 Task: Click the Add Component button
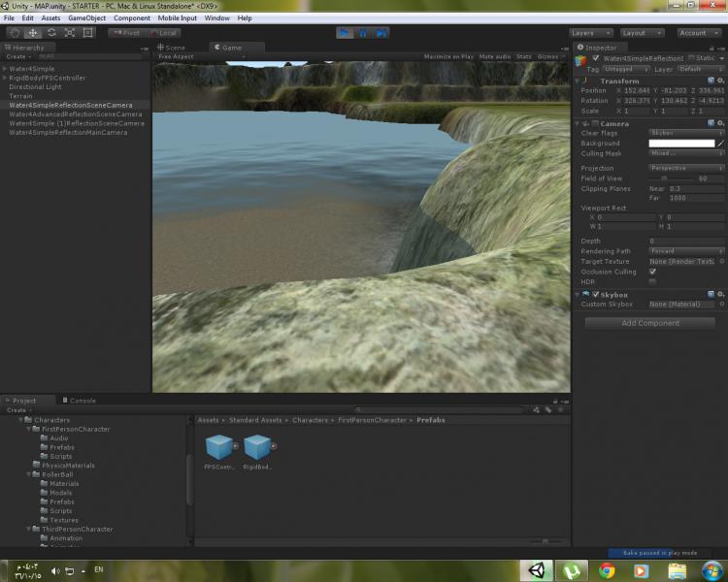650,323
